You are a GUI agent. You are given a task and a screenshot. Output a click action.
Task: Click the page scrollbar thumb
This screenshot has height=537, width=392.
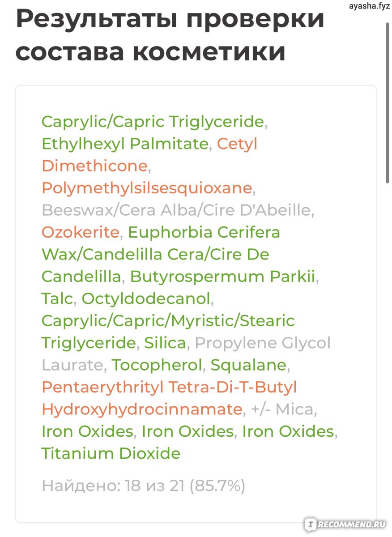[387, 102]
